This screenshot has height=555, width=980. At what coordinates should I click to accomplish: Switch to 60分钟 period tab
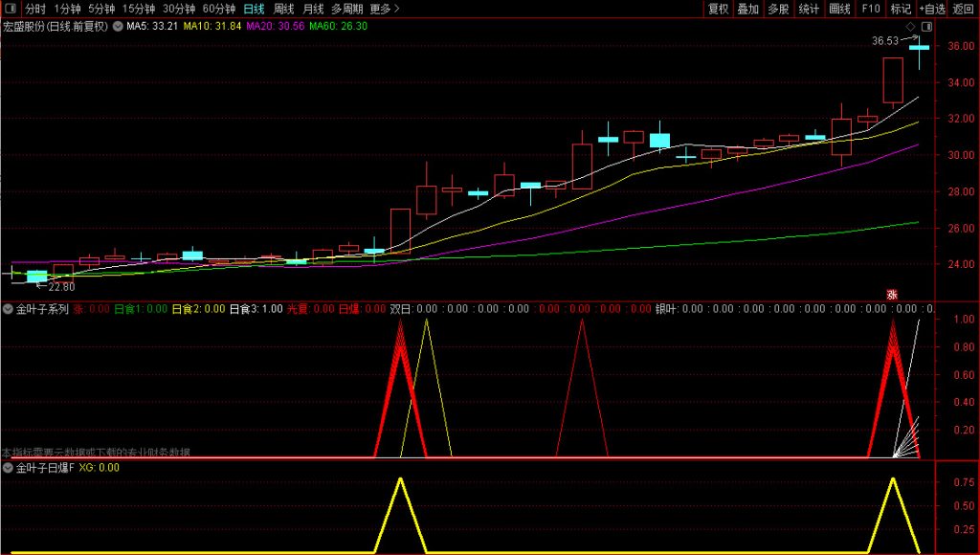tap(219, 9)
